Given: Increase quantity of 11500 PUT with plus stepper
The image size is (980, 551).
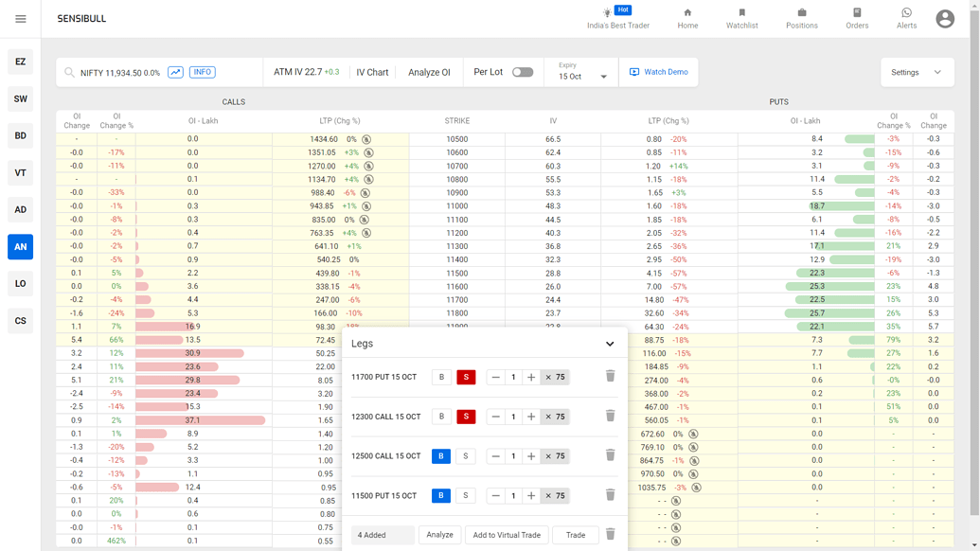Looking at the screenshot, I should [531, 495].
